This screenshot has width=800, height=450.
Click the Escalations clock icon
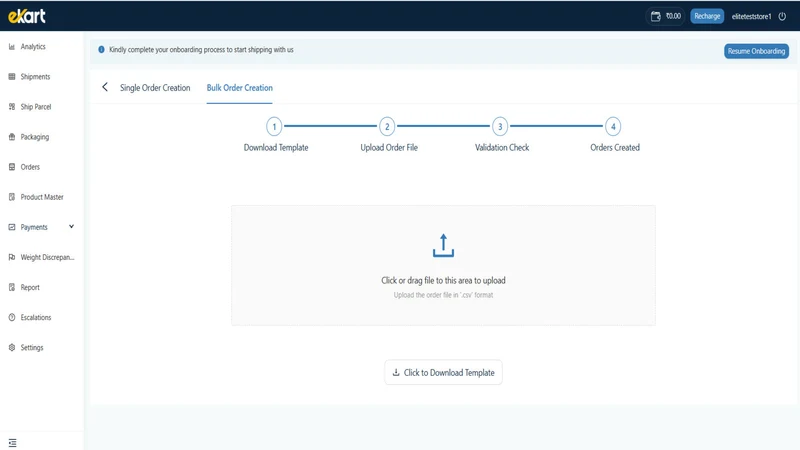point(12,317)
